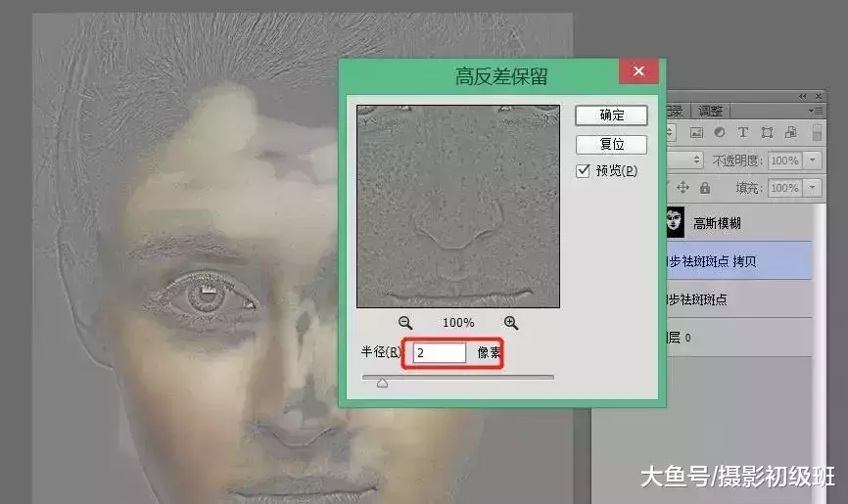This screenshot has width=848, height=504.
Task: Click the Layers panel vertical scrollbar
Action: (x=819, y=351)
